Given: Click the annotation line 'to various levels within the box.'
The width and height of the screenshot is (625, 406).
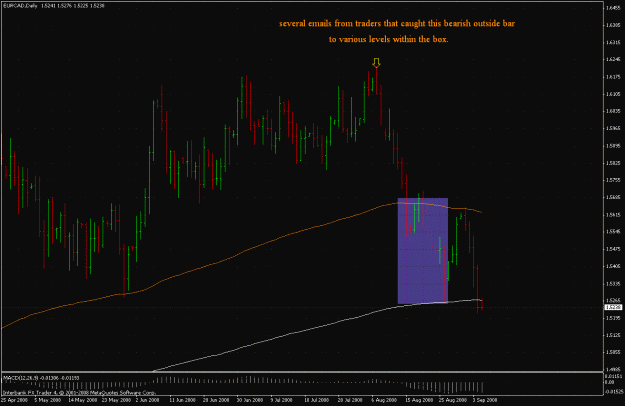Looking at the screenshot, I should [389, 39].
